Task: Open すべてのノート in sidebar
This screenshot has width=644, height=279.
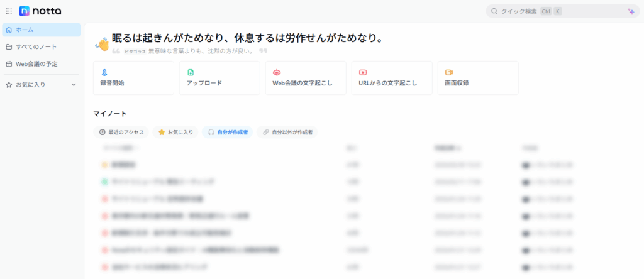Action: pyautogui.click(x=41, y=46)
